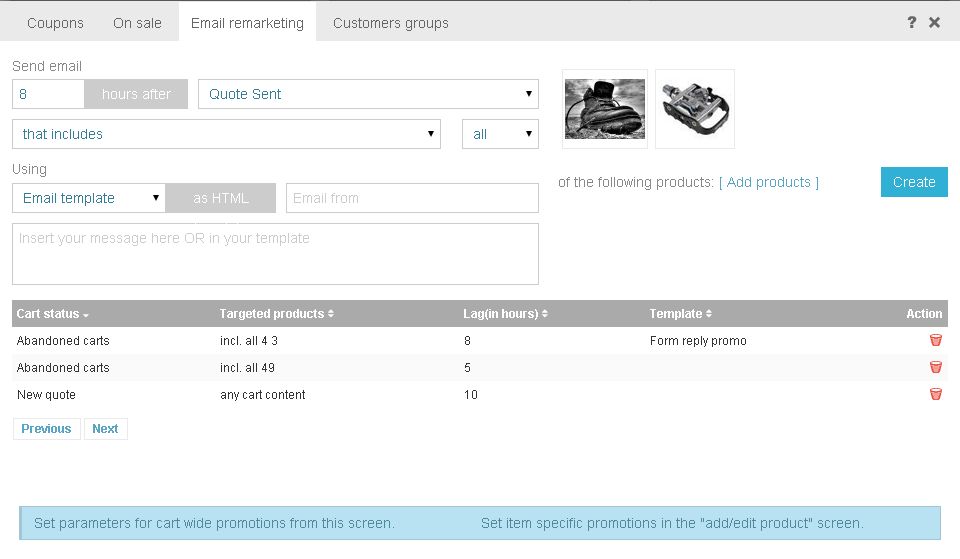The width and height of the screenshot is (960, 559).
Task: Toggle the 'as HTML' format button
Action: pyautogui.click(x=220, y=198)
